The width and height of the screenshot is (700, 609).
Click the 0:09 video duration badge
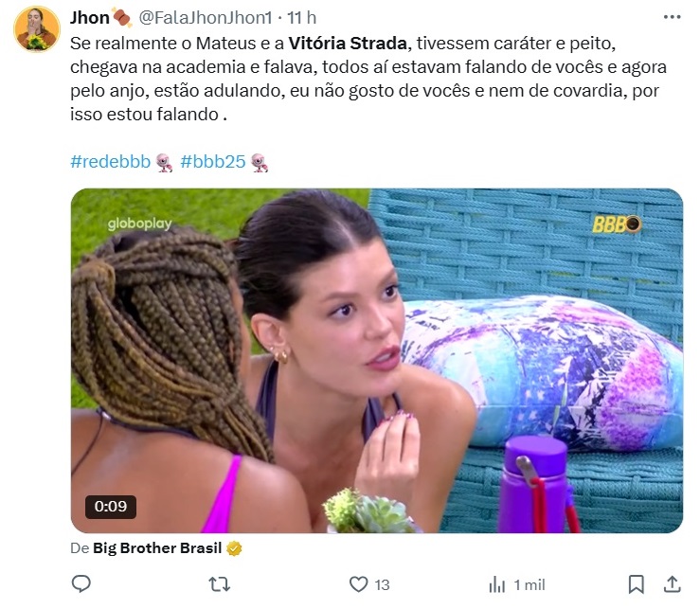(x=111, y=507)
